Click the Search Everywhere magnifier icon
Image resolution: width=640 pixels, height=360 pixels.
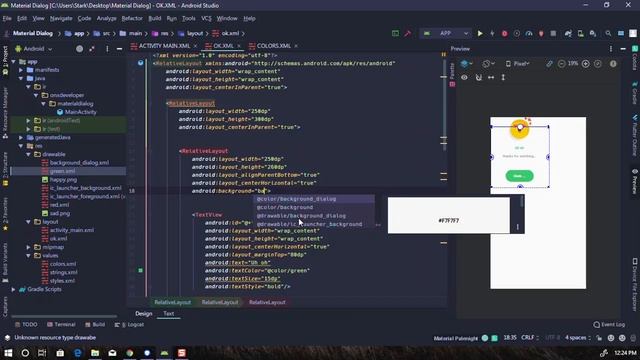click(608, 33)
